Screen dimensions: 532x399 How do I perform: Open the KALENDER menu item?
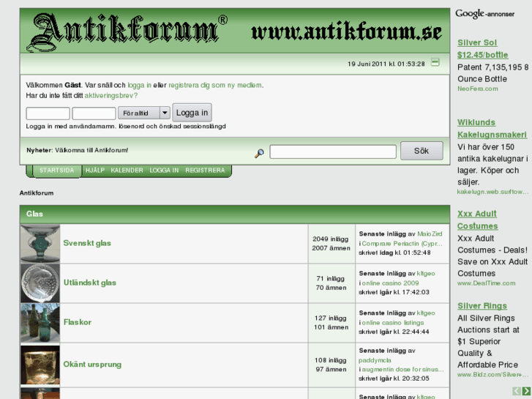coord(127,170)
